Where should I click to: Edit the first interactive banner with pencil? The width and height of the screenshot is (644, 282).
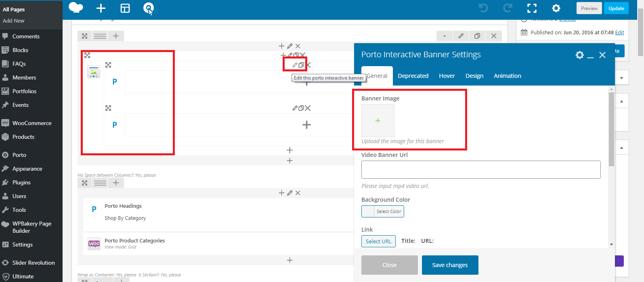click(295, 65)
